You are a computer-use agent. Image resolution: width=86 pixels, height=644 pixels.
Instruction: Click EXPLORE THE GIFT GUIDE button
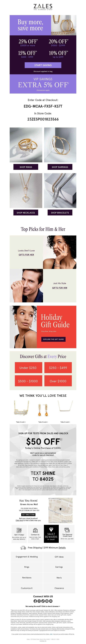point(53,339)
